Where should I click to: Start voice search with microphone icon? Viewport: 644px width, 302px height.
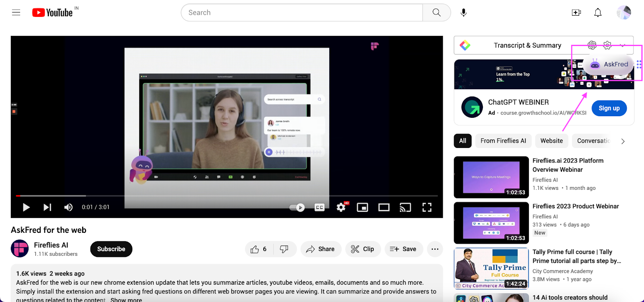464,12
